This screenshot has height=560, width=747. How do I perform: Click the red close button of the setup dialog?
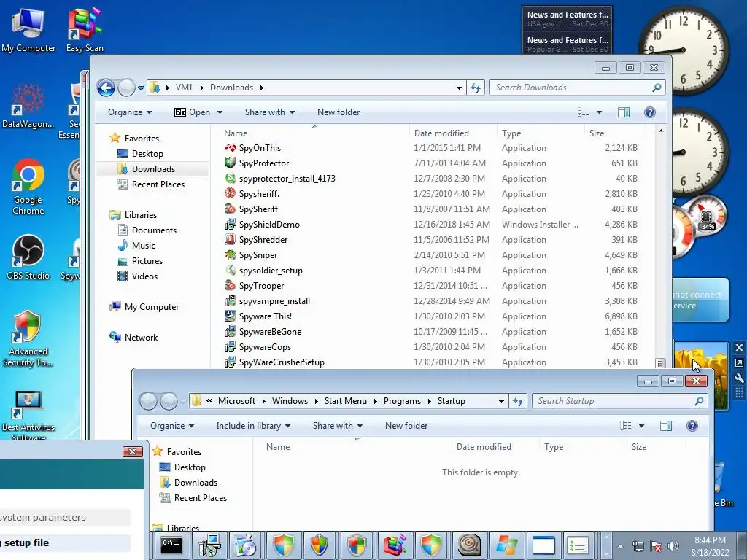(x=133, y=451)
